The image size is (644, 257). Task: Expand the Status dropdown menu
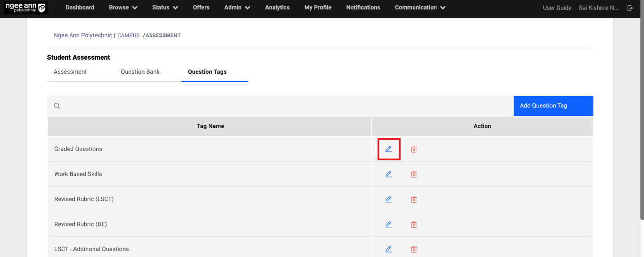(x=165, y=8)
